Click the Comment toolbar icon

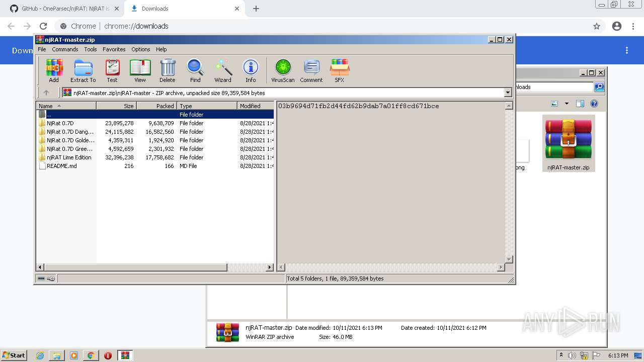[x=311, y=70]
